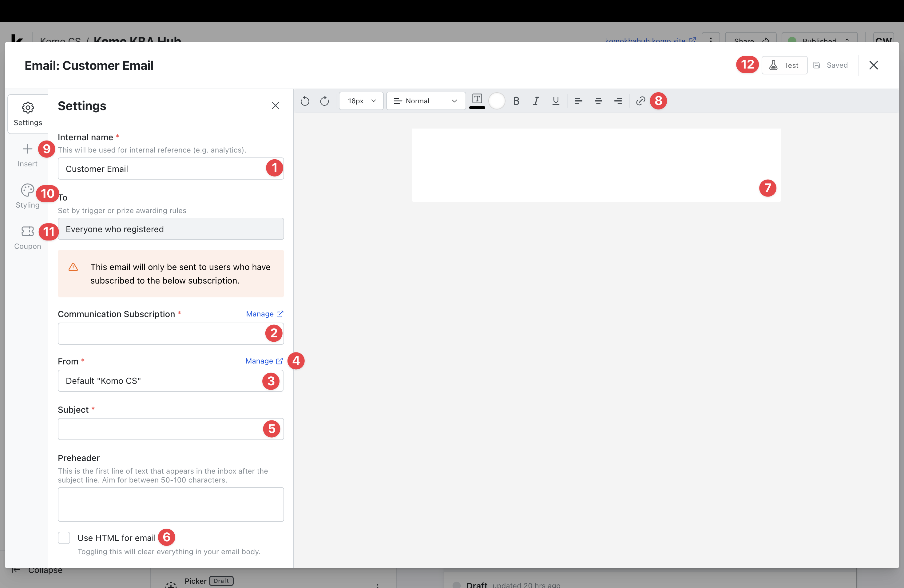
Task: Click the redo arrow icon
Action: [x=324, y=101]
